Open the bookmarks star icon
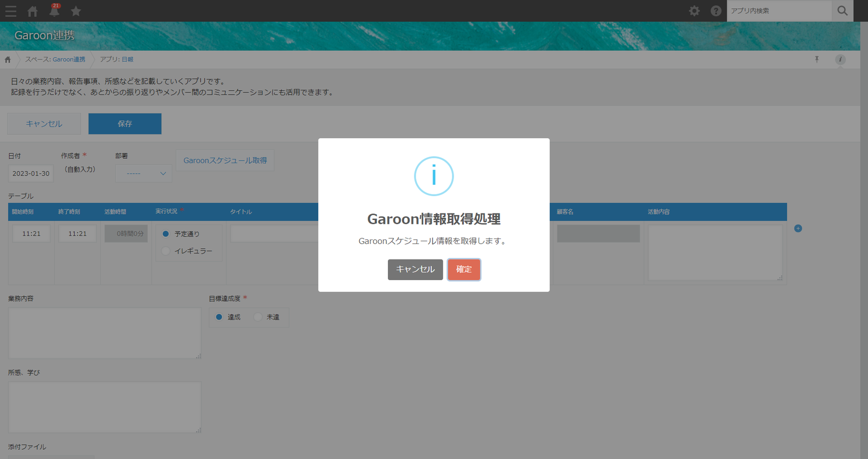 [76, 11]
